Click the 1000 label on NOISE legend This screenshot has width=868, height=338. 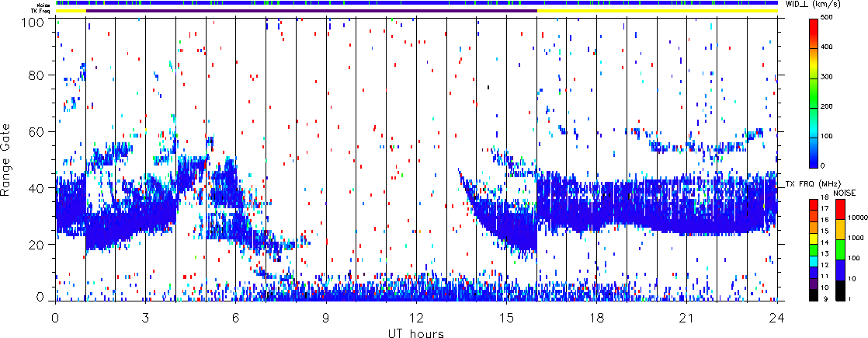point(856,238)
